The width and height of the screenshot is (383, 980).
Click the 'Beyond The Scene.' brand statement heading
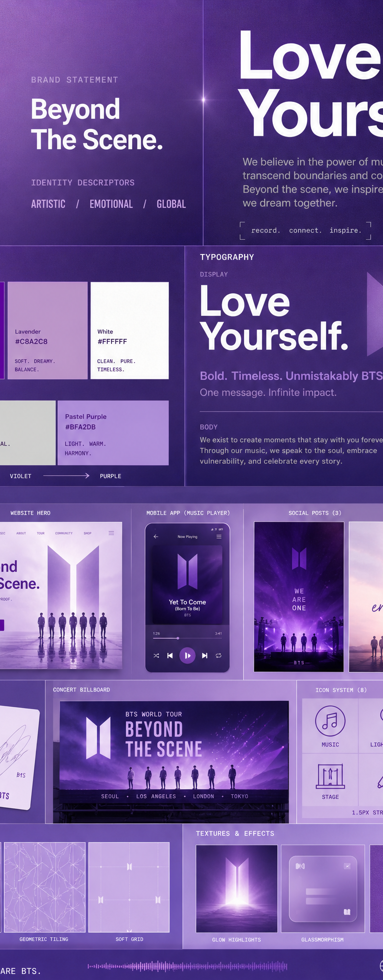pos(97,124)
